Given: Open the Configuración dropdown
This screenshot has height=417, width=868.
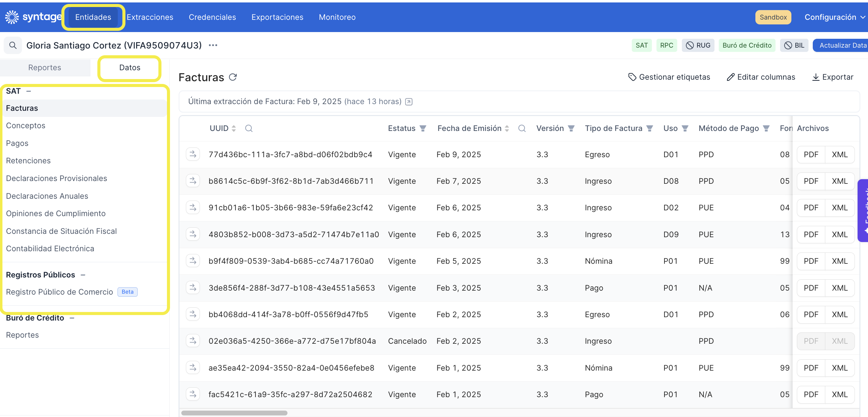Looking at the screenshot, I should pyautogui.click(x=835, y=17).
